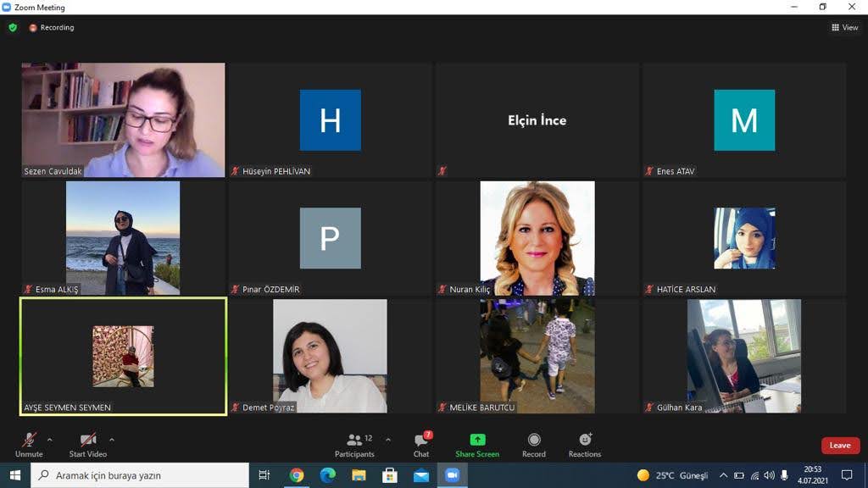The width and height of the screenshot is (868, 488).
Task: Open the Windows Mail app in the taskbar
Action: (421, 475)
